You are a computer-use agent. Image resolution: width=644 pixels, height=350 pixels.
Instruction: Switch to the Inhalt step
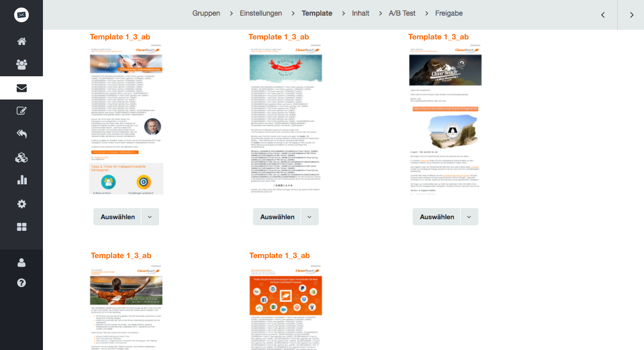pyautogui.click(x=361, y=13)
